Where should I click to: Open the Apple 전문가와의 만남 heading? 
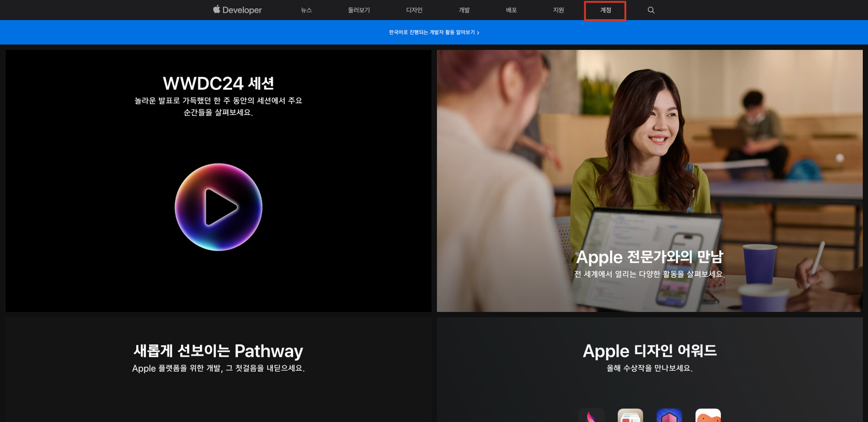649,257
